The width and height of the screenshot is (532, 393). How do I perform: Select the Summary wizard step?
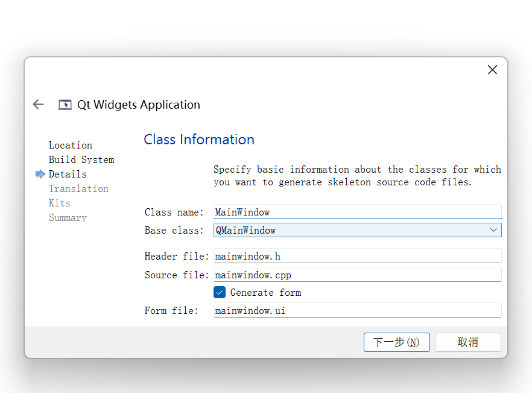coord(68,218)
